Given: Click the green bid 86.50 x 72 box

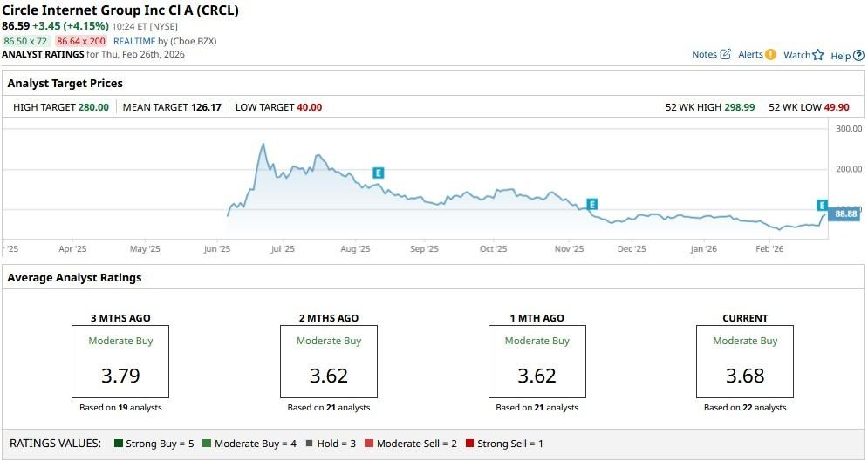Looking at the screenshot, I should point(26,41).
